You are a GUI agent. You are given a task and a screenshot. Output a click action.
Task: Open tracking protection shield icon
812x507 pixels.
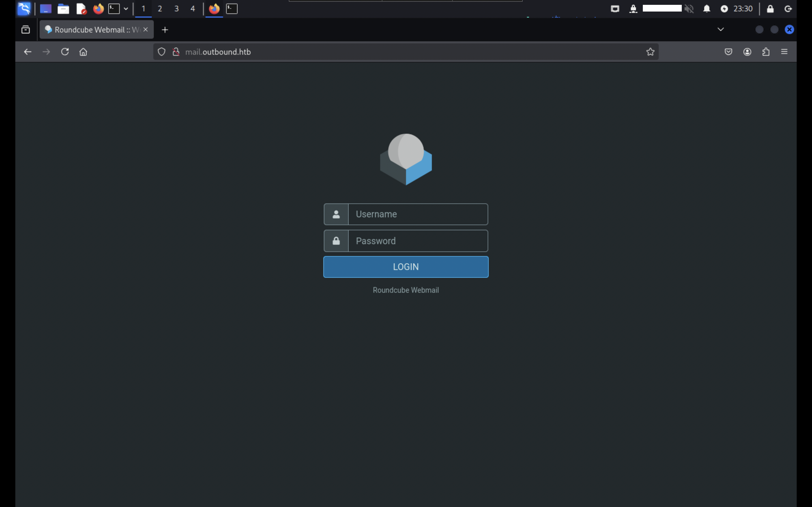pyautogui.click(x=161, y=52)
